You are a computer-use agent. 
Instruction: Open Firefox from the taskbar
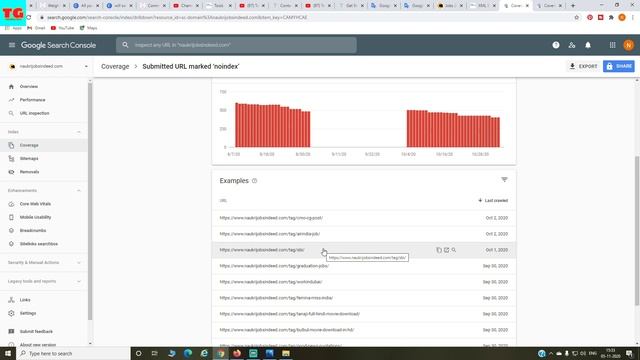[237, 353]
